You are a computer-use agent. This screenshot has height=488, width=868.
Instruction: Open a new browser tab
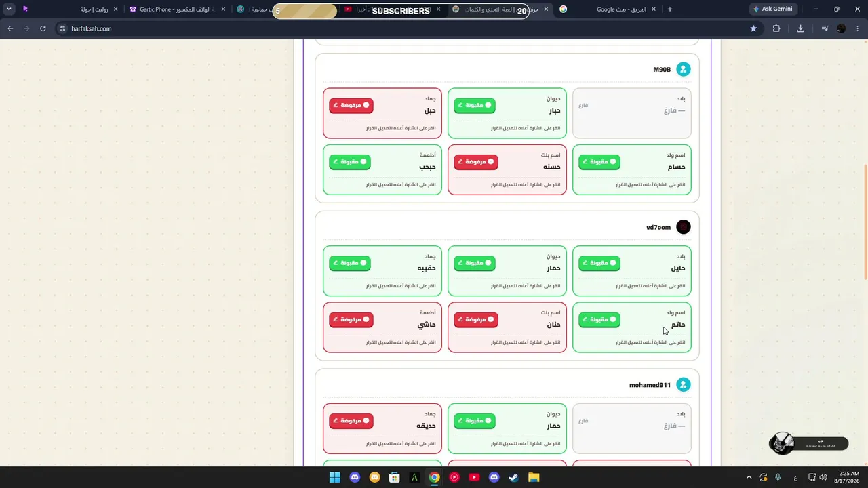(x=670, y=9)
